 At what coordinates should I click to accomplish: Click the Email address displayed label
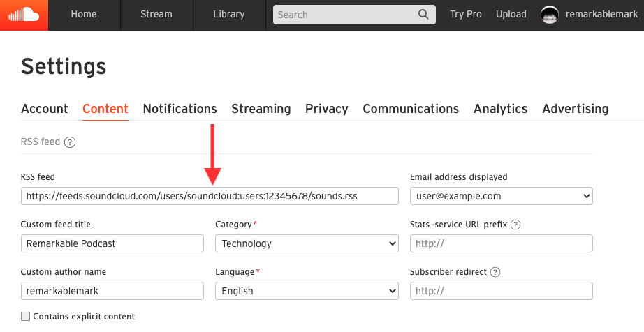click(x=458, y=177)
